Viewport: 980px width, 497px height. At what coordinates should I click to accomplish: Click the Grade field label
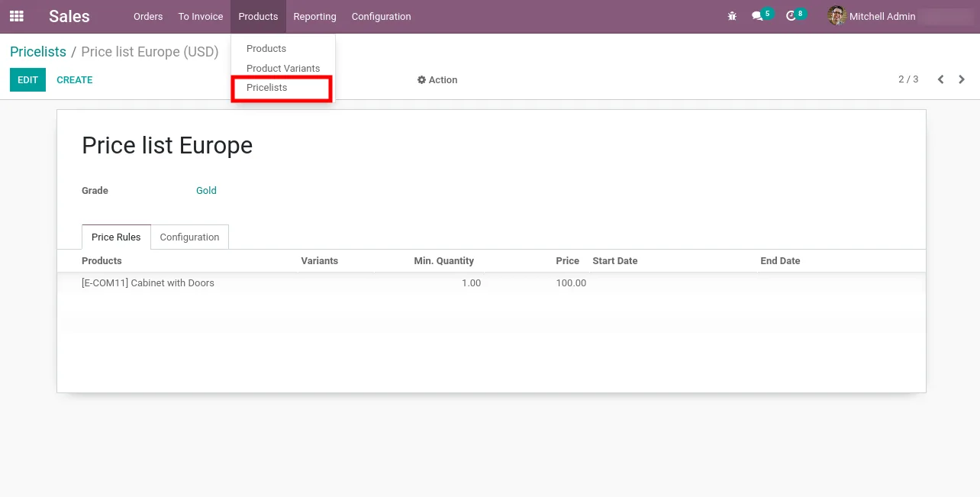point(95,190)
